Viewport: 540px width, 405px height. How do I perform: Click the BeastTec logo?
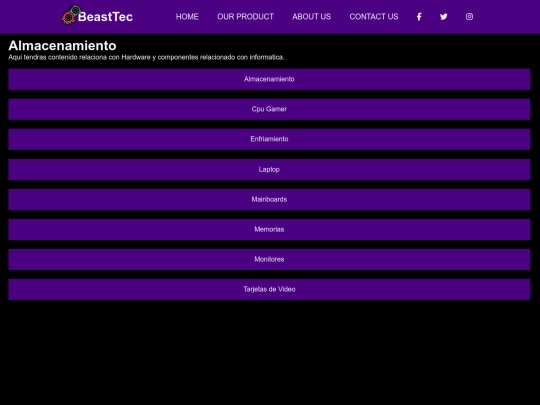[x=97, y=16]
